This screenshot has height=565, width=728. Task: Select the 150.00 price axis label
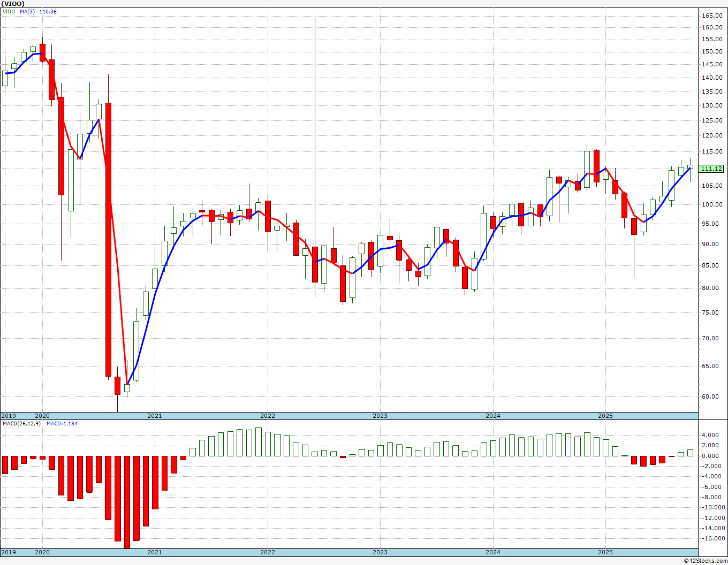click(712, 52)
